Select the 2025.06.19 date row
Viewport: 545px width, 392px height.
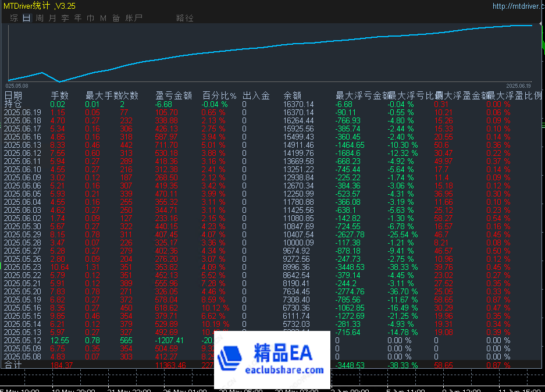coord(23,112)
